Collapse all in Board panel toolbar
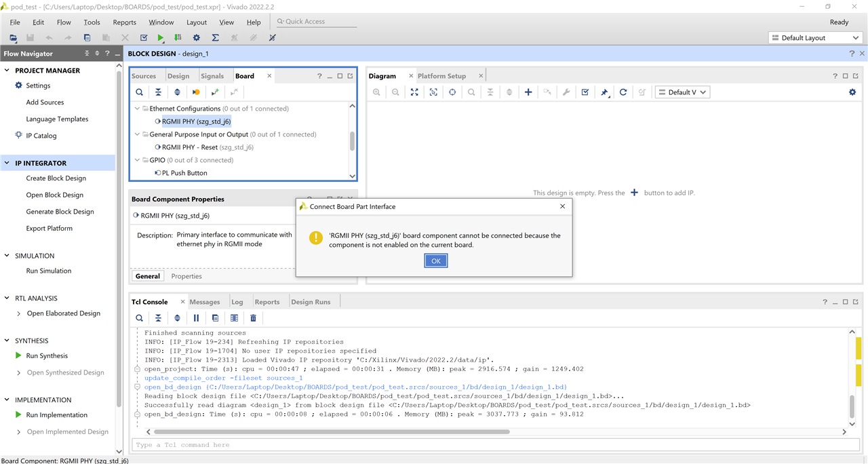The image size is (868, 464). pos(158,92)
